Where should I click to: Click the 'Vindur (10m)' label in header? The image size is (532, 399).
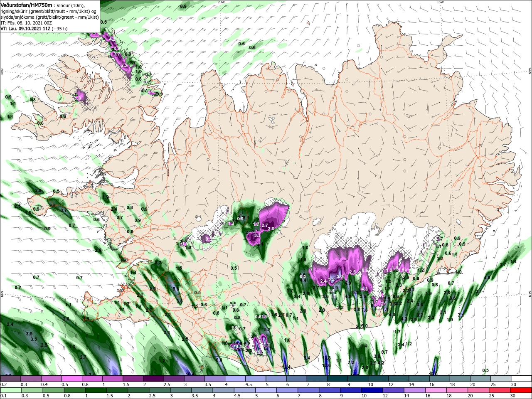71,5
